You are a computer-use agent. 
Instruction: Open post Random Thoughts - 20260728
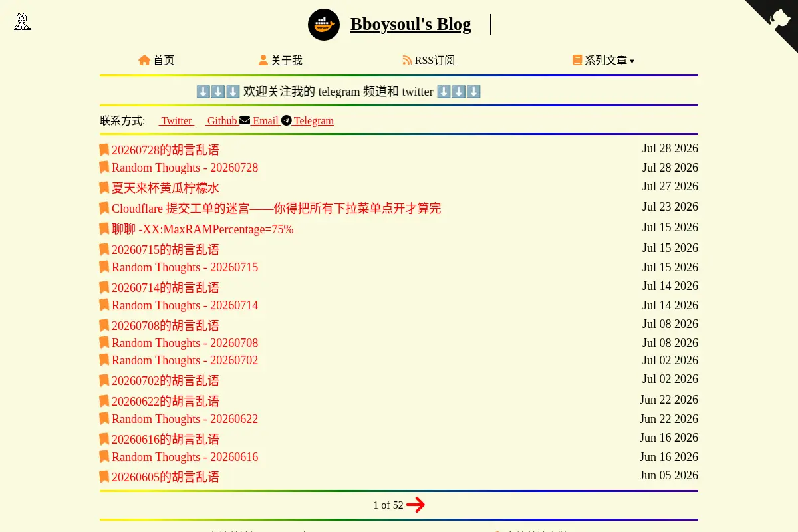[185, 168]
